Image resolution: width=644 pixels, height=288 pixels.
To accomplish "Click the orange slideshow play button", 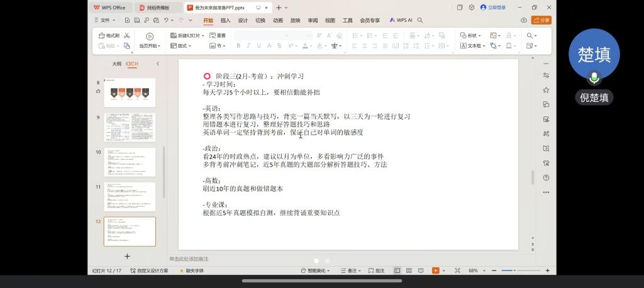I will coord(435,271).
